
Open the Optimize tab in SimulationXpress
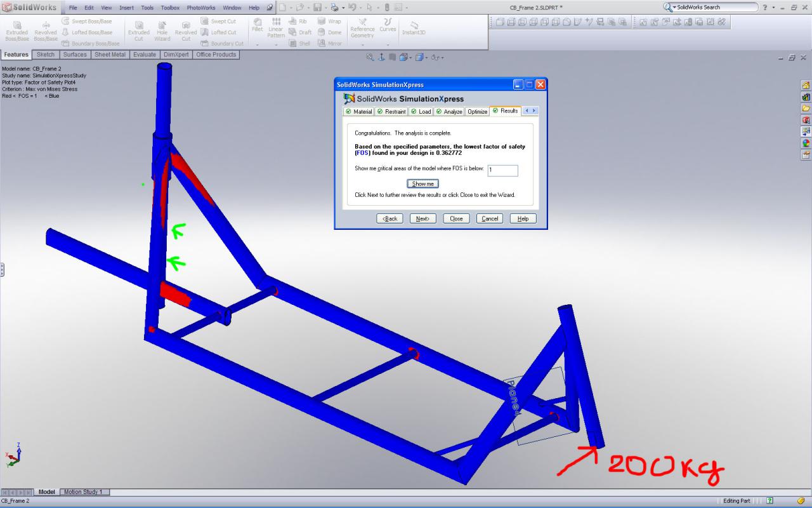coord(477,111)
